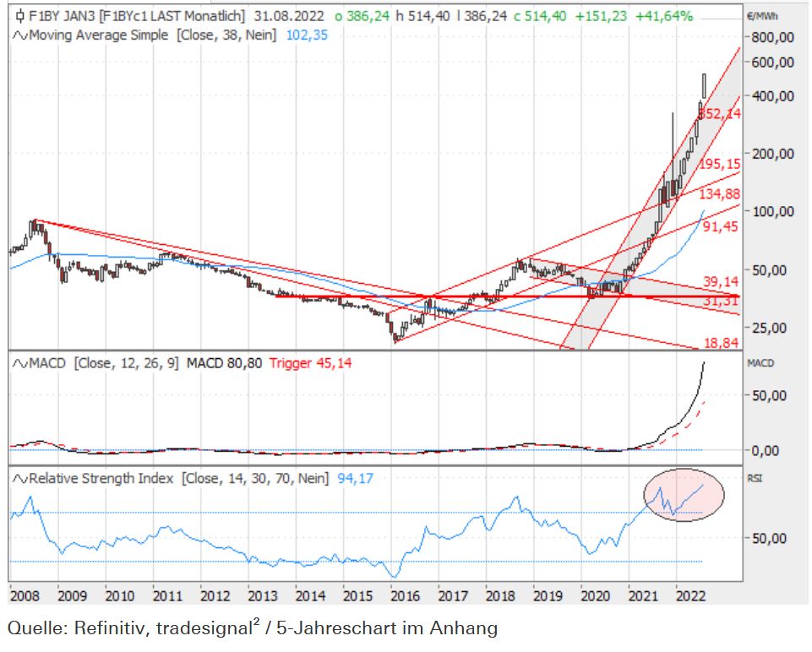This screenshot has height=652, width=812.
Task: Click the low value l 386,24
Action: 482,17
